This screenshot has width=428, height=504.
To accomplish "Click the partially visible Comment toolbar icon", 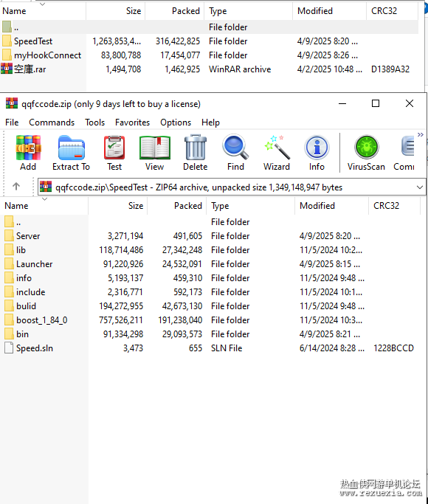I will 407,147.
